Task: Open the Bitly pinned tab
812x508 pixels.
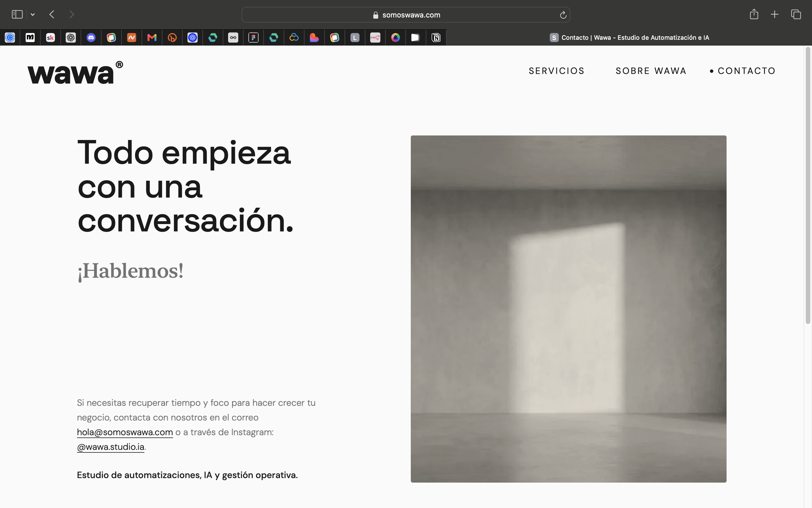Action: (173, 37)
